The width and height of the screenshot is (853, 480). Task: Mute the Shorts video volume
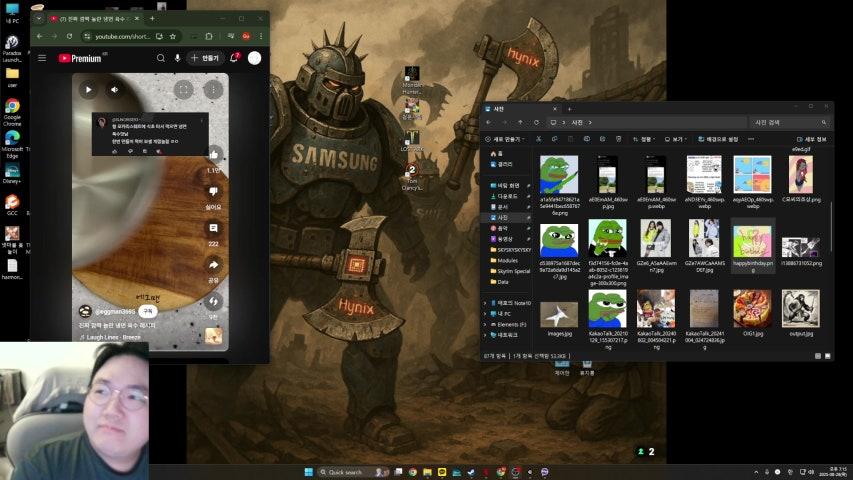point(114,89)
